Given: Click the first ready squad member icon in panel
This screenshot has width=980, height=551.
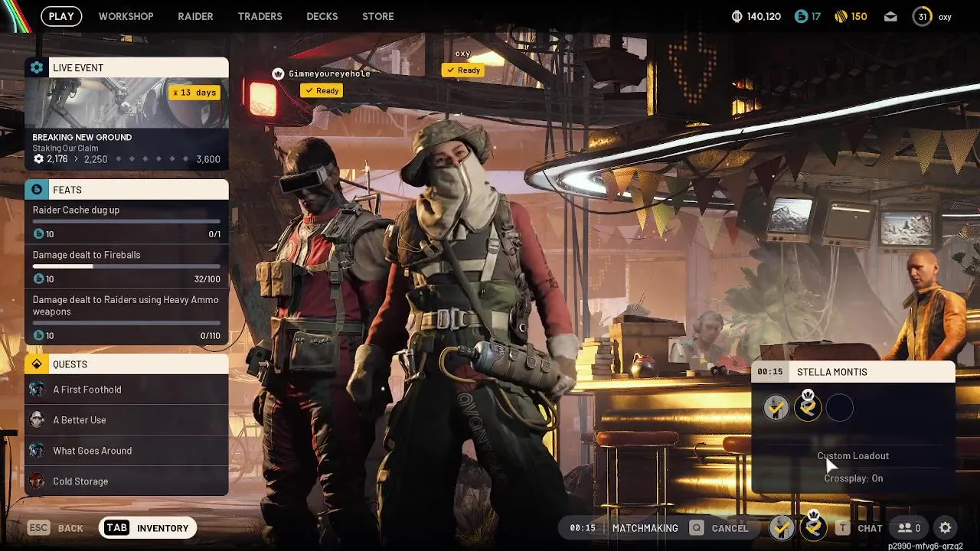Looking at the screenshot, I should coord(776,408).
